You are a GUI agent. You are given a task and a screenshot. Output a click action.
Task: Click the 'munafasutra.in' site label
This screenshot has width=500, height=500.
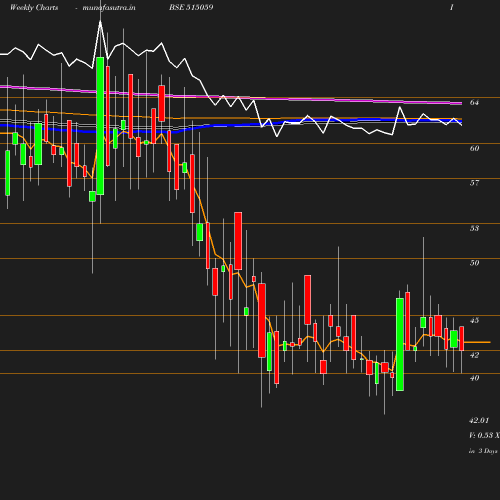109,8
